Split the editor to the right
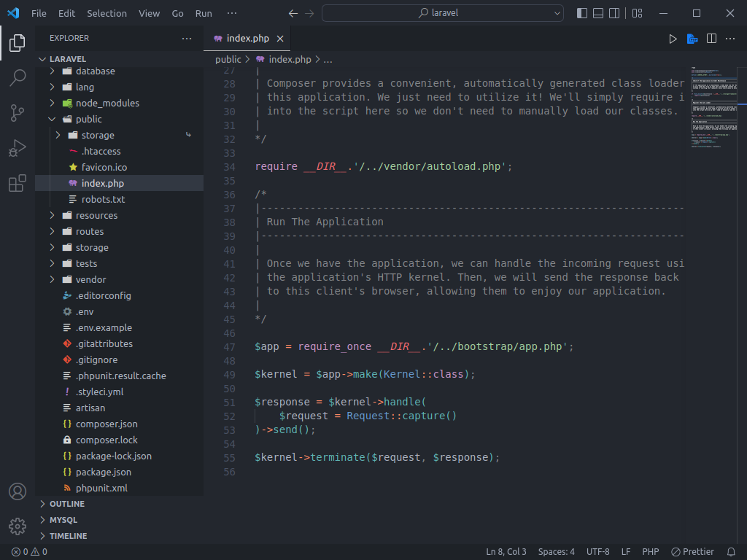The height and width of the screenshot is (560, 747). (x=711, y=39)
